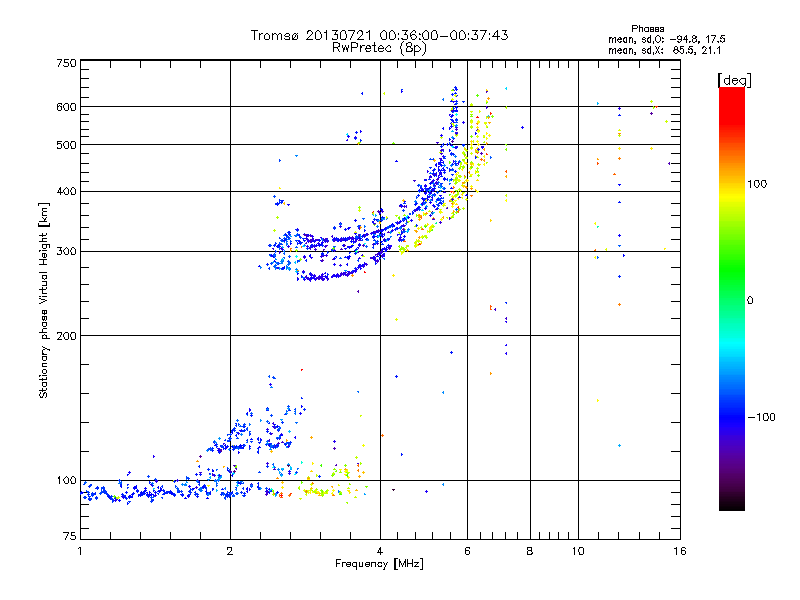Click the x-axis title 'Frequency [MHz]'

pos(379,564)
